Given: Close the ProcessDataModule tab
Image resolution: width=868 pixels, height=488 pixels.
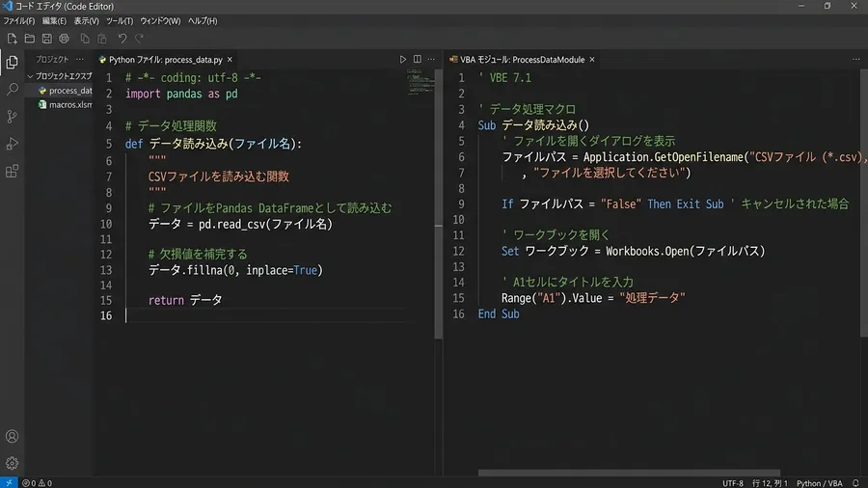Looking at the screenshot, I should (x=592, y=59).
